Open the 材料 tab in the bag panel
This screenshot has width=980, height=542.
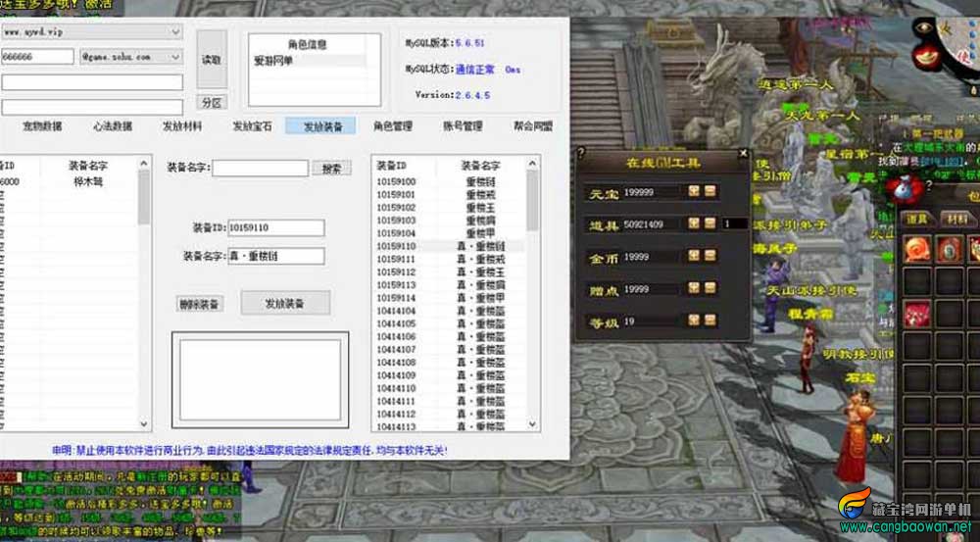(x=956, y=218)
